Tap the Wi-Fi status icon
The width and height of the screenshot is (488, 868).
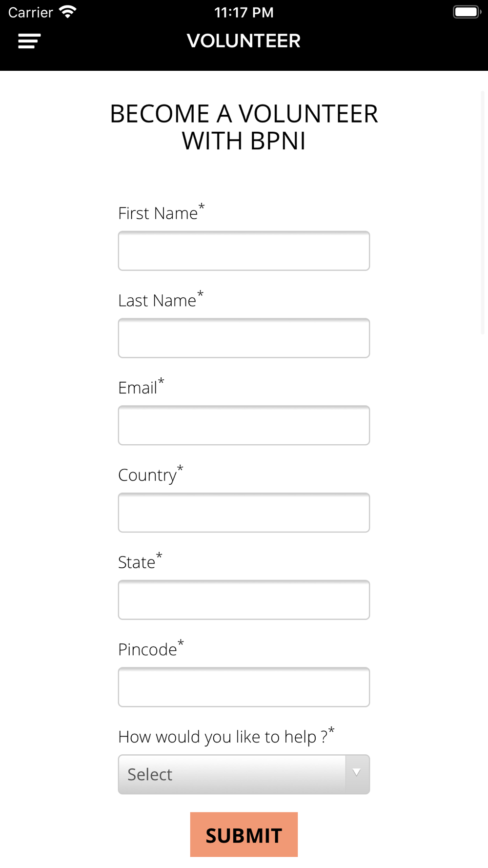click(x=68, y=12)
